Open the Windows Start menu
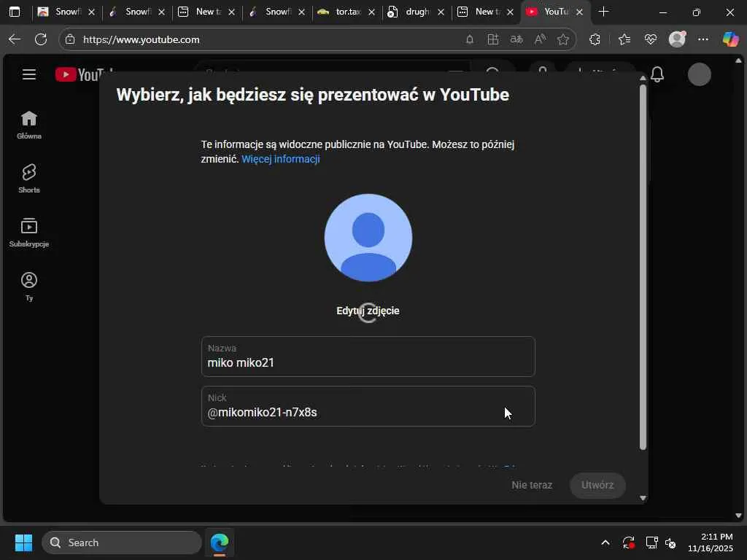 [23, 542]
